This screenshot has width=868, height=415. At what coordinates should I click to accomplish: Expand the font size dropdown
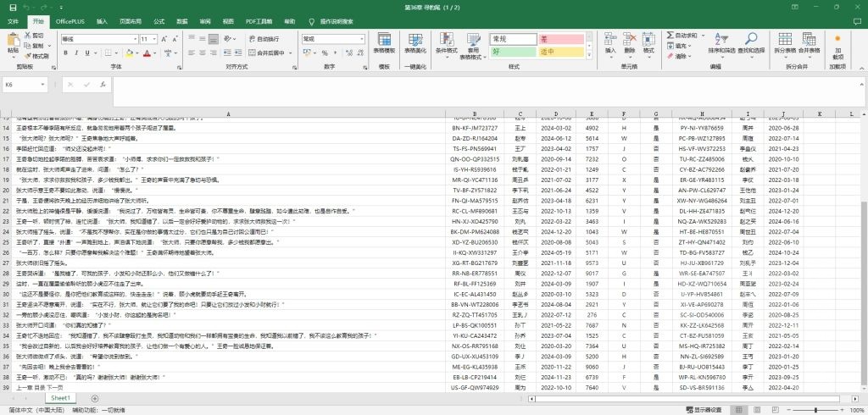[x=154, y=39]
